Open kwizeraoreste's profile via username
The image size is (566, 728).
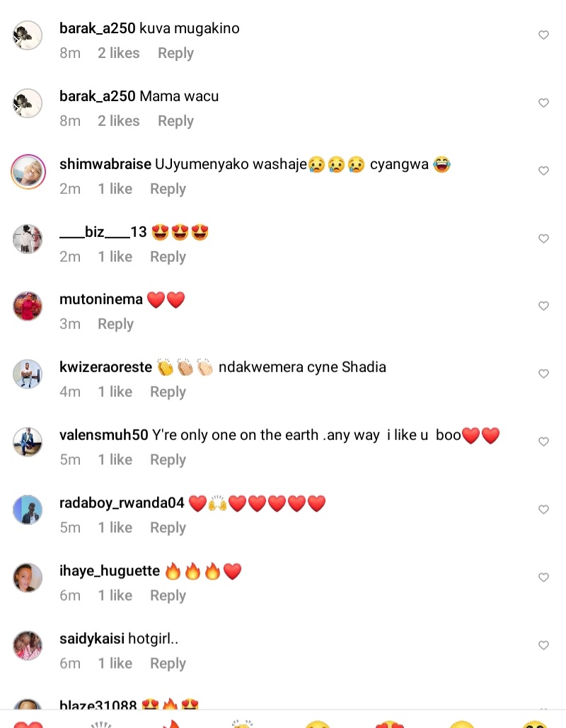pos(105,367)
